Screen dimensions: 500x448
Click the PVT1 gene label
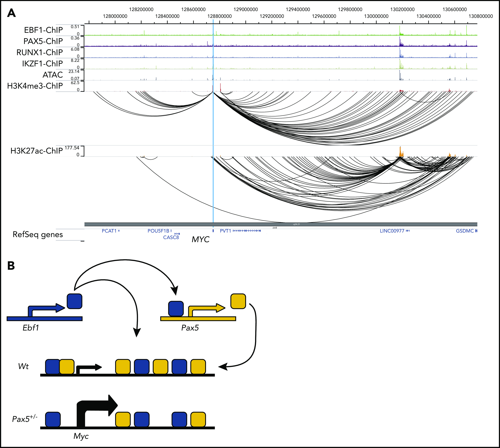click(x=225, y=231)
